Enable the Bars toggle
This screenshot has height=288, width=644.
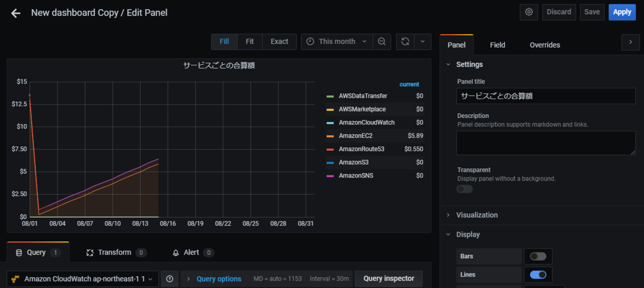tap(538, 256)
